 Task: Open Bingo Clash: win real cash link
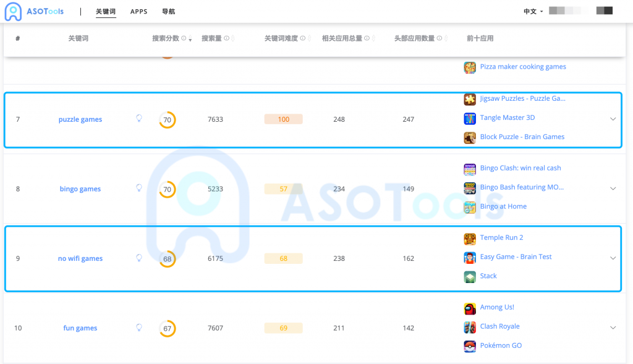pyautogui.click(x=520, y=168)
